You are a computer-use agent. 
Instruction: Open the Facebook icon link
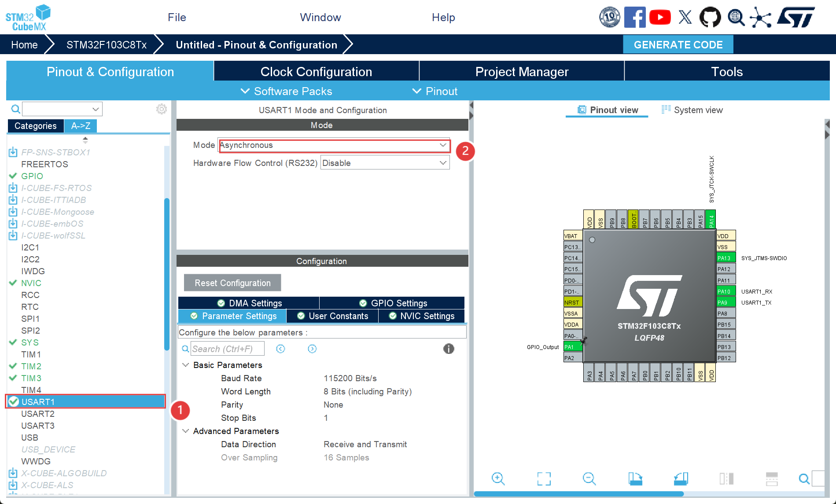point(635,17)
